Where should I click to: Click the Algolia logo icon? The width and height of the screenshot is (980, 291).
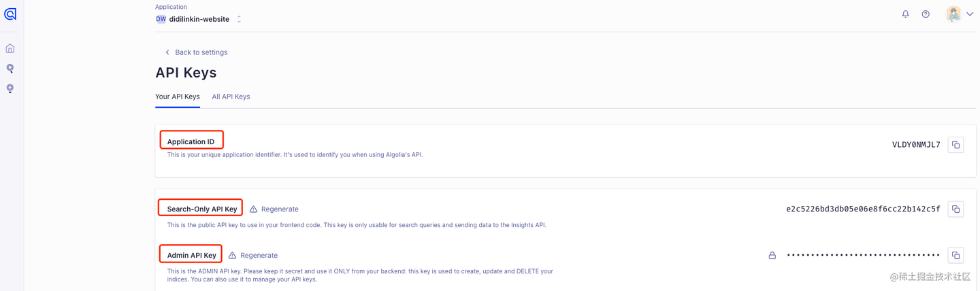click(x=10, y=14)
